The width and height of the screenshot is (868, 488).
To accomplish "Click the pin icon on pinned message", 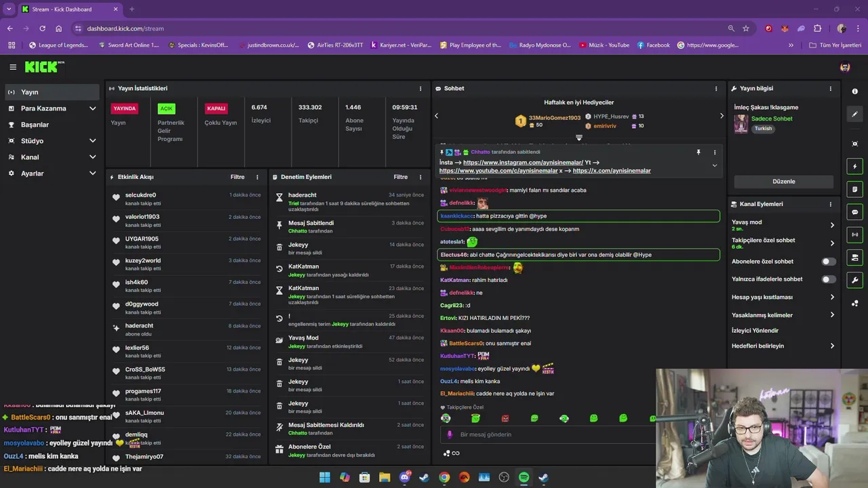I will point(698,152).
